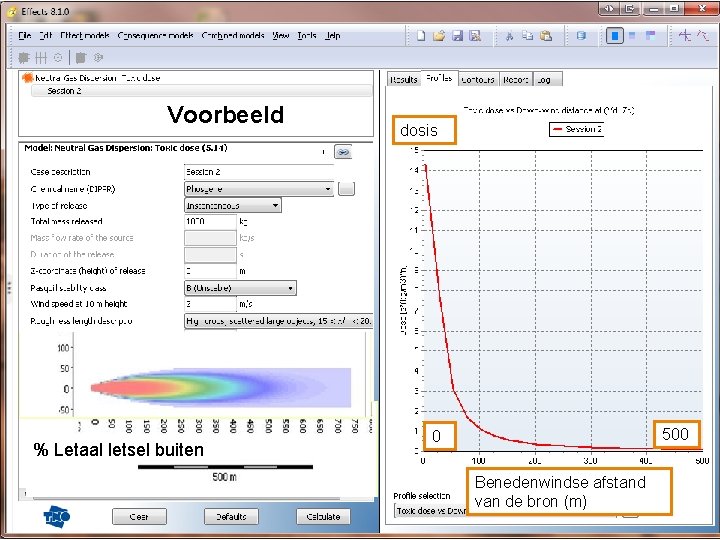
Task: Click the first grey icon in second toolbar
Action: pos(24,58)
